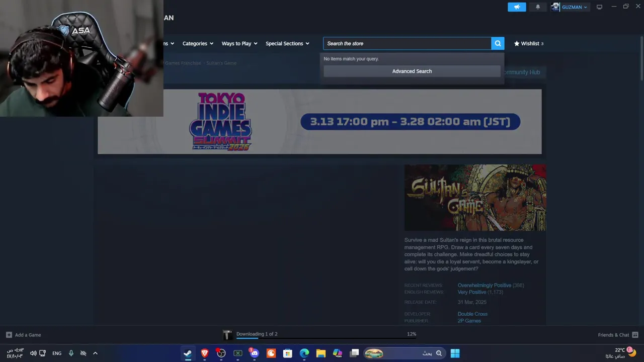Screen dimensions: 644x362
Task: Click the 12% download percentage
Action: tap(412, 334)
